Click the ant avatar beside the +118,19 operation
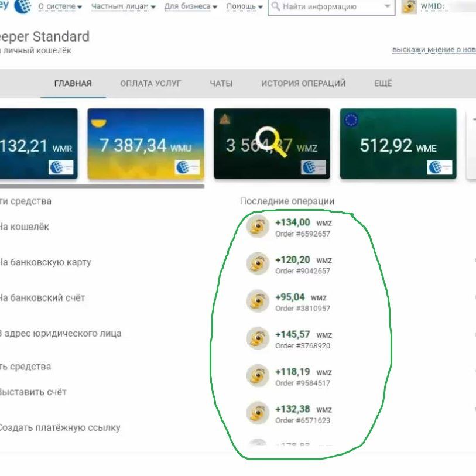 pyautogui.click(x=258, y=375)
